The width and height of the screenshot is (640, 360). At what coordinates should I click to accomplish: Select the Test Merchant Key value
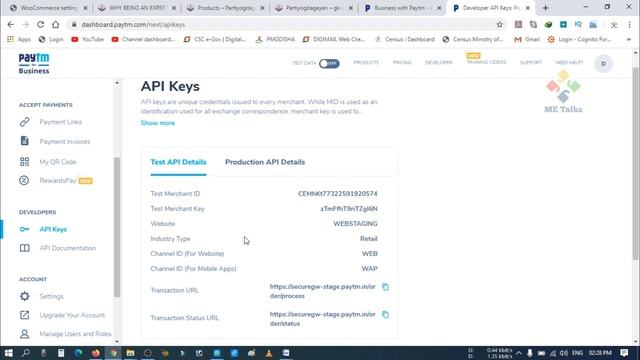tap(349, 209)
